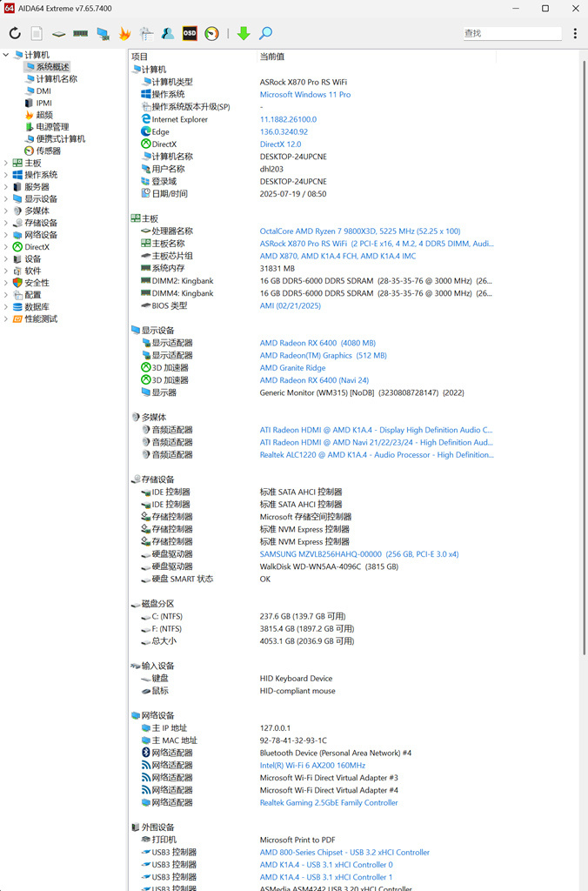The width and height of the screenshot is (588, 891).
Task: Open the Report document icon
Action: coord(37,34)
